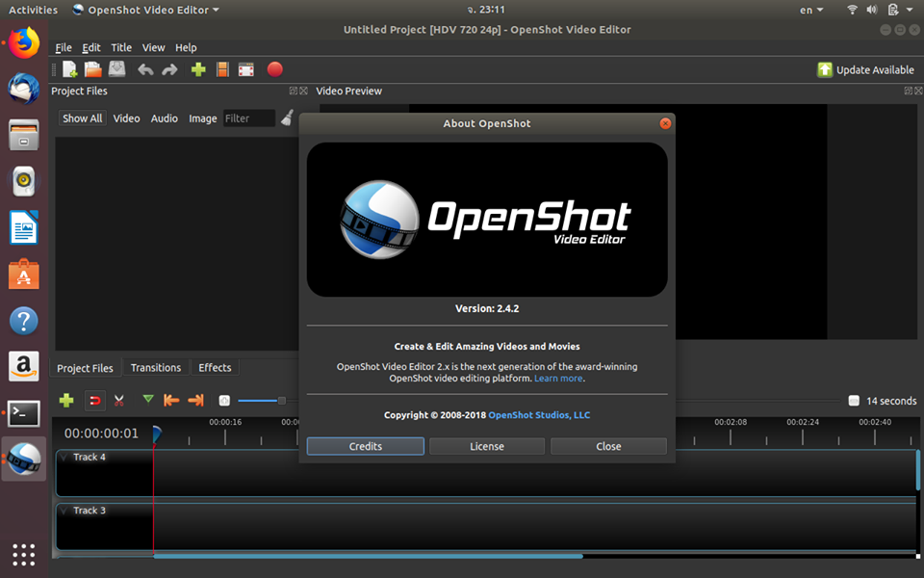The width and height of the screenshot is (924, 578).
Task: Filter project files by Audio
Action: 165,118
